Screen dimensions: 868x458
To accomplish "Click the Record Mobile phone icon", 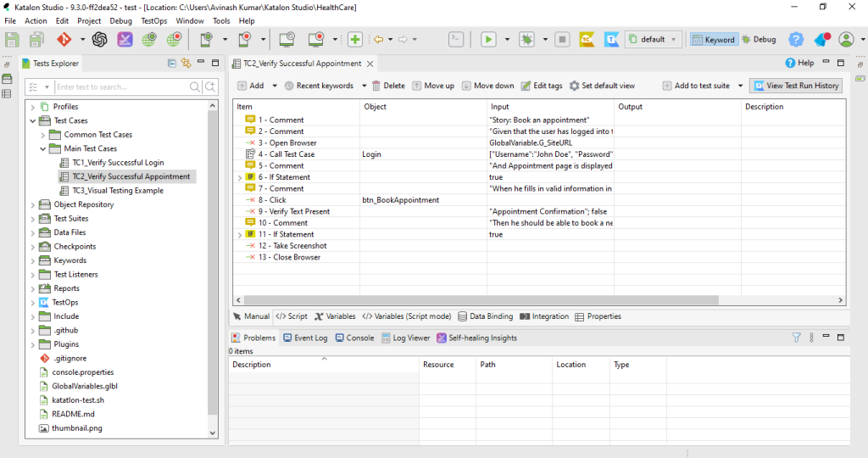I will point(245,39).
